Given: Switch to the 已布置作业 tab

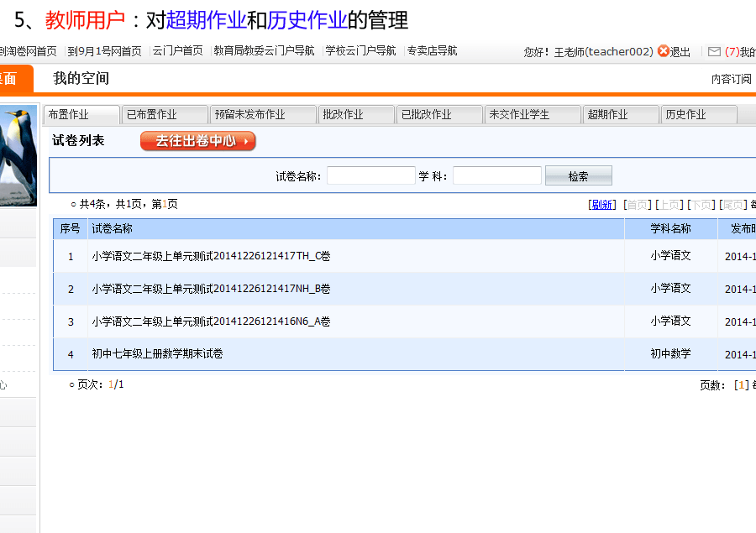Looking at the screenshot, I should click(165, 115).
